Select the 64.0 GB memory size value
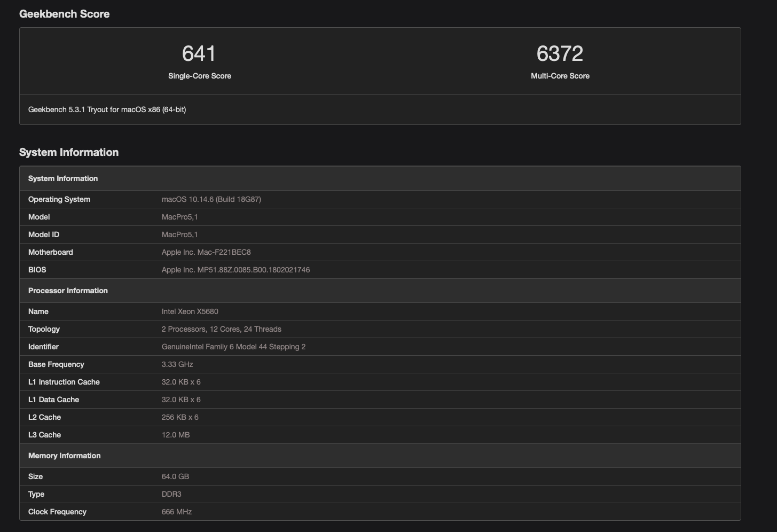This screenshot has width=777, height=532. (175, 476)
